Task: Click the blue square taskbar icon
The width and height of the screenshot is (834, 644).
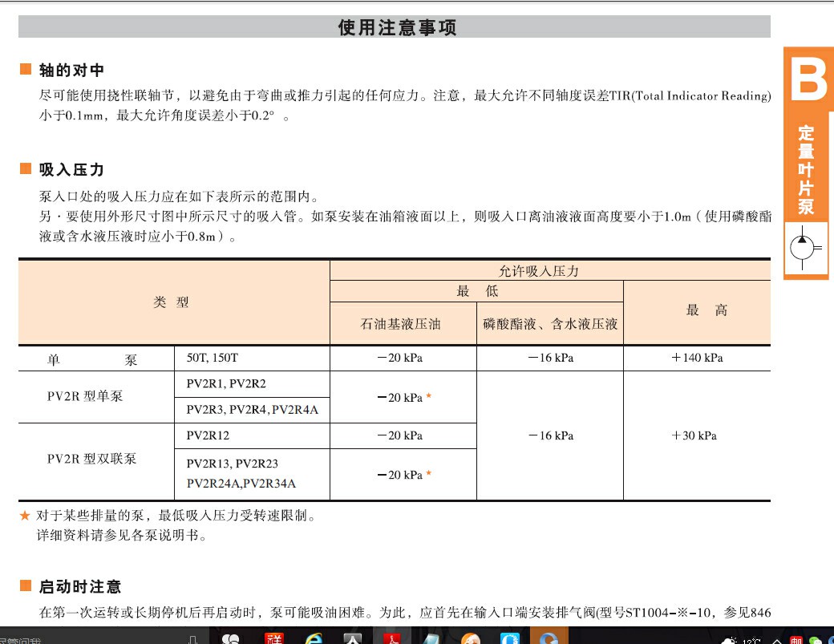Action: (509, 638)
